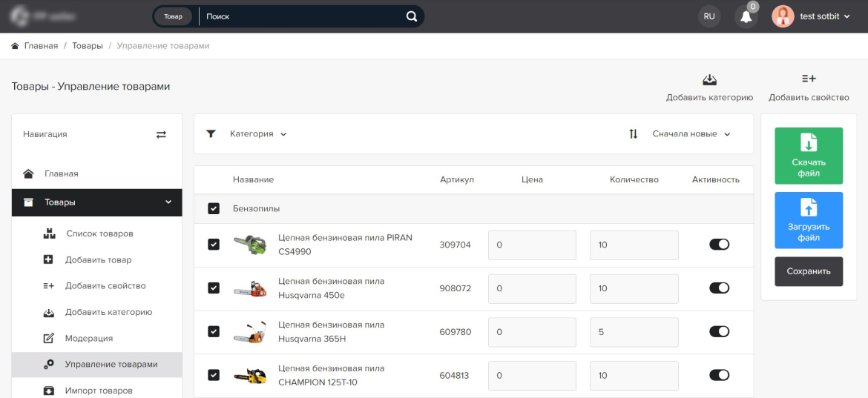The height and width of the screenshot is (398, 868).
Task: Click the CHAMPION 125T-10 chainsaw thumbnail
Action: [250, 375]
